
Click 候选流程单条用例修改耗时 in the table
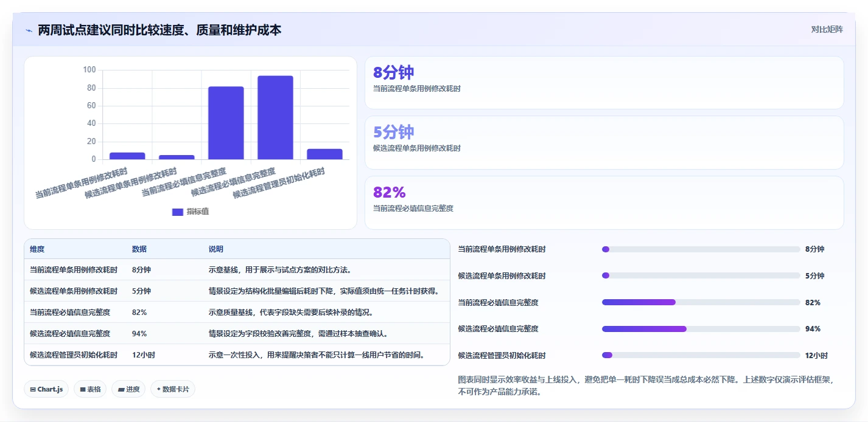74,291
